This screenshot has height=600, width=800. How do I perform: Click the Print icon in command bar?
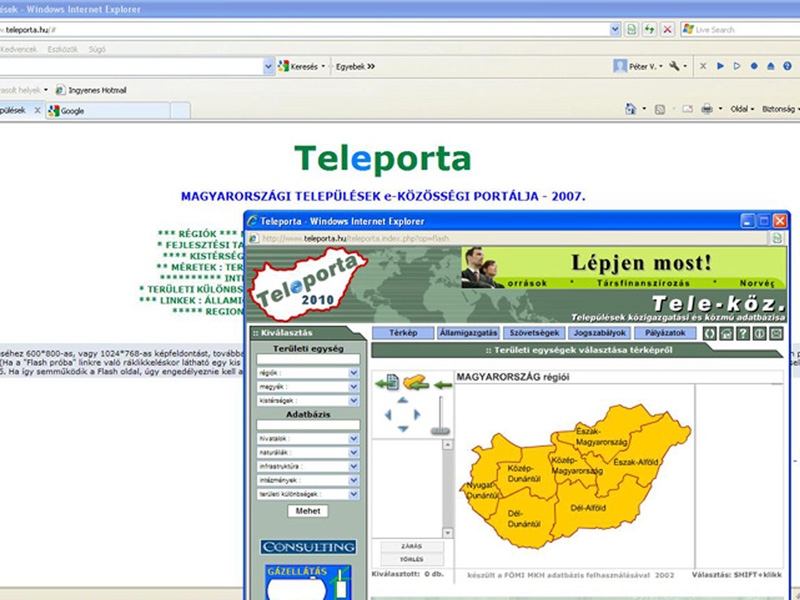(707, 109)
